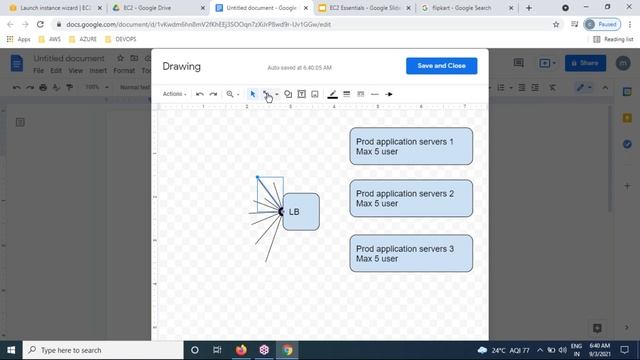This screenshot has width=640, height=360.
Task: Click the paint format icon in Docs
Action: (69, 87)
